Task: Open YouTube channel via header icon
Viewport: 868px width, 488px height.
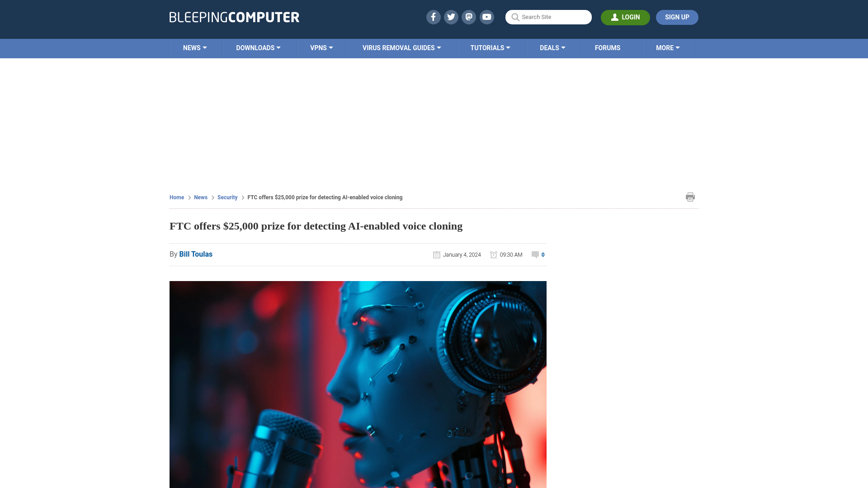Action: pyautogui.click(x=486, y=17)
